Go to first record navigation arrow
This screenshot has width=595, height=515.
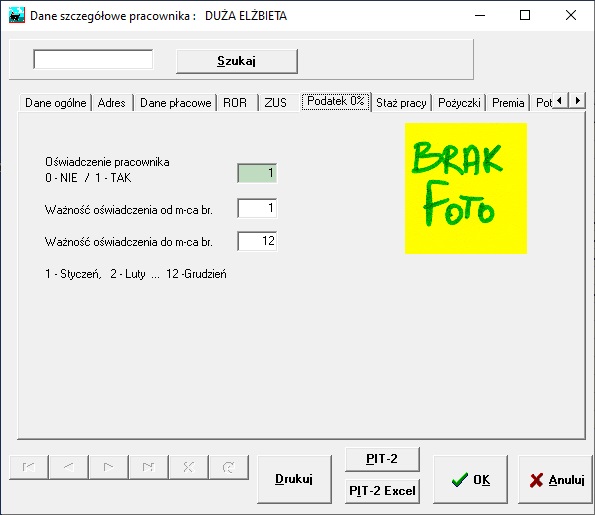29,467
